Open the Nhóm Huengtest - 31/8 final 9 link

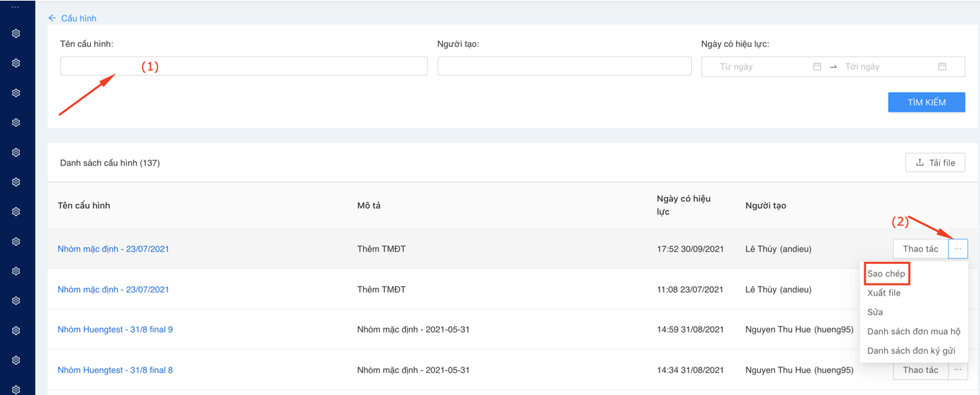click(115, 330)
